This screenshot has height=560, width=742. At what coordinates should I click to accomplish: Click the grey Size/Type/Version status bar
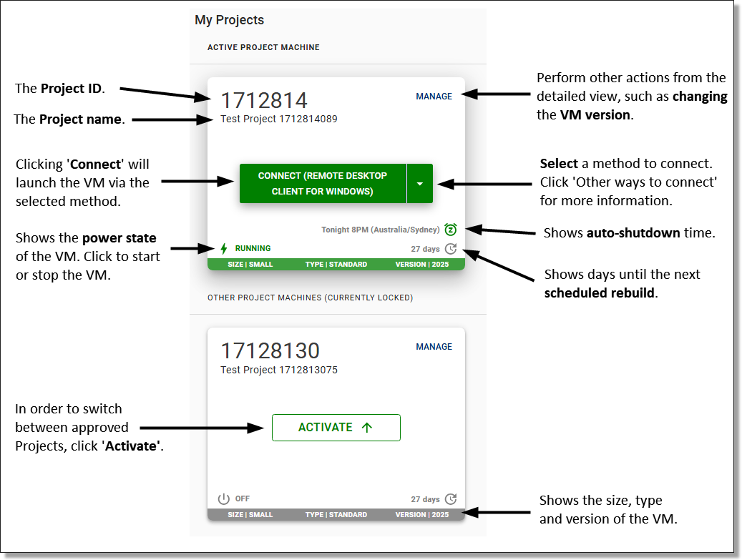pyautogui.click(x=336, y=515)
